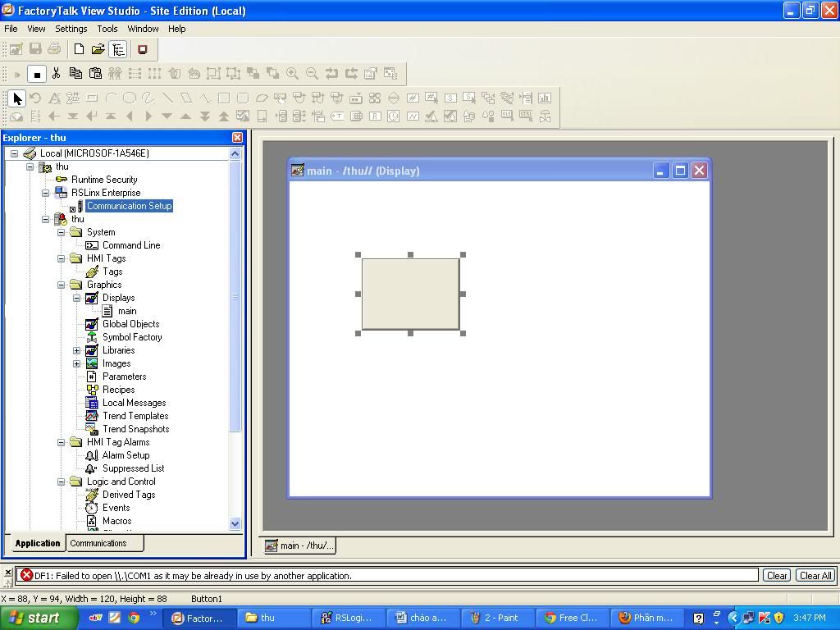The width and height of the screenshot is (840, 630).
Task: Open the Tools menu
Action: coord(107,29)
